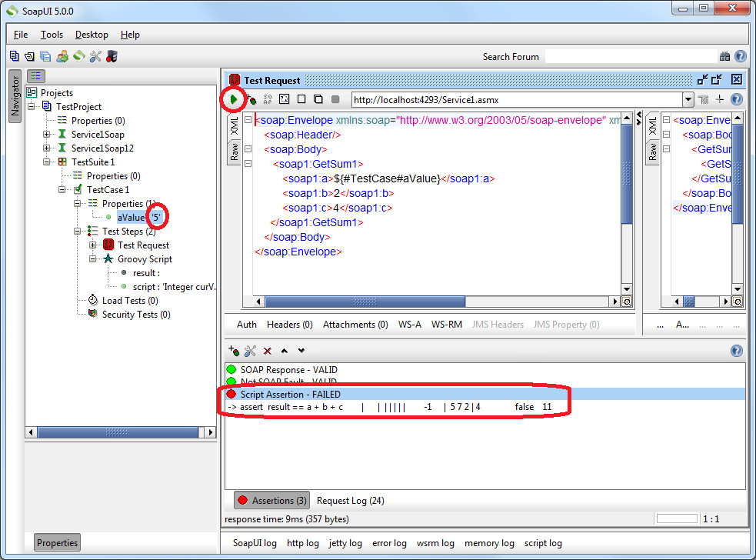
Task: Add an assertion from the request toolbar
Action: click(x=251, y=99)
